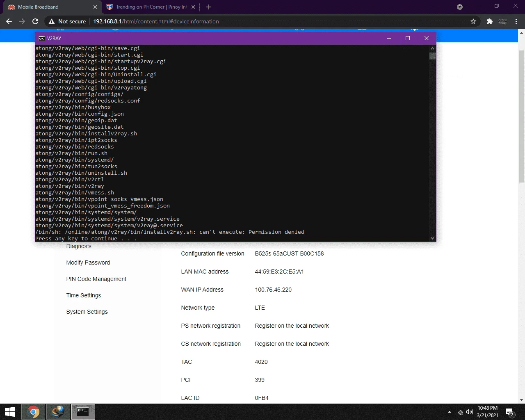Screen dimensions: 525x420
Task: Click the address bar URL
Action: [156, 21]
